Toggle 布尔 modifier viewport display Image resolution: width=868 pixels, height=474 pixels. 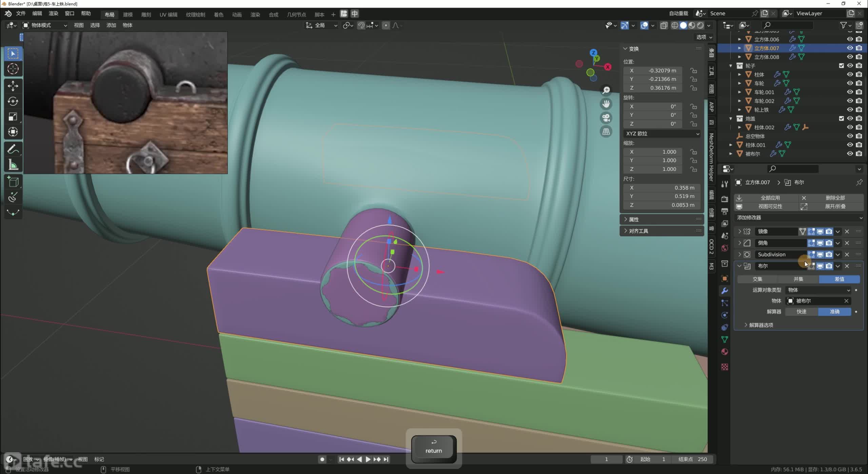coord(820,266)
